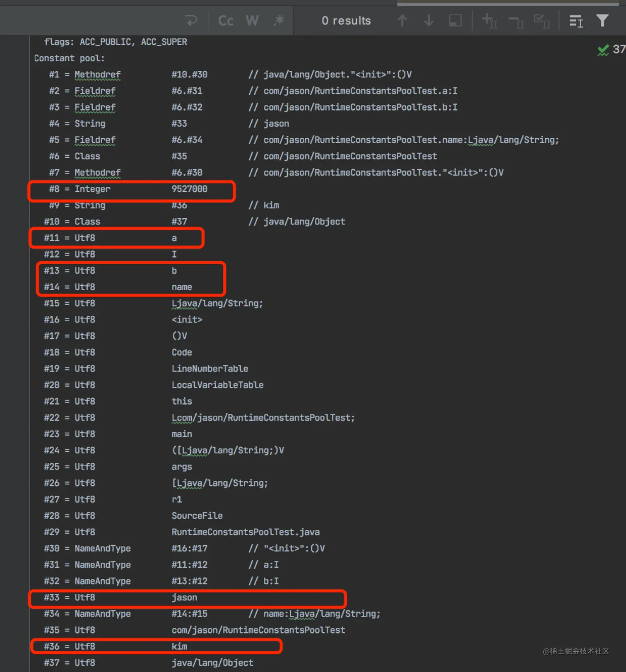
Task: Click 'LineNumberTable' value
Action: click(x=210, y=369)
